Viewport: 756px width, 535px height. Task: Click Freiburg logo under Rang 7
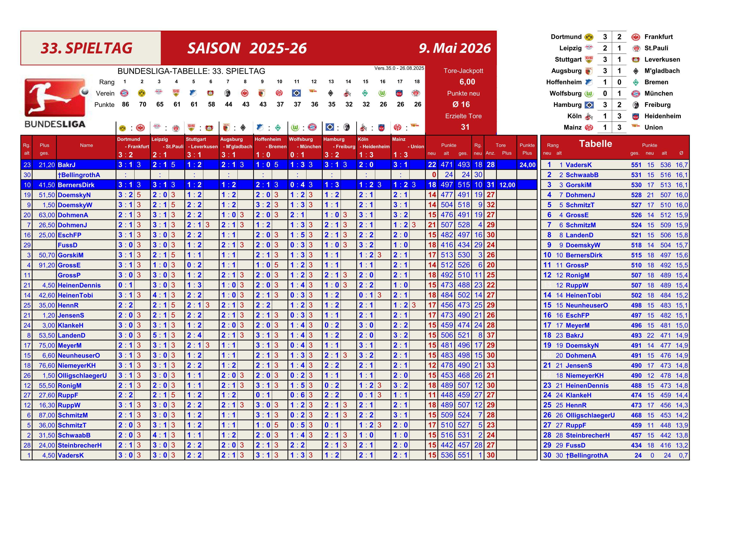click(228, 93)
